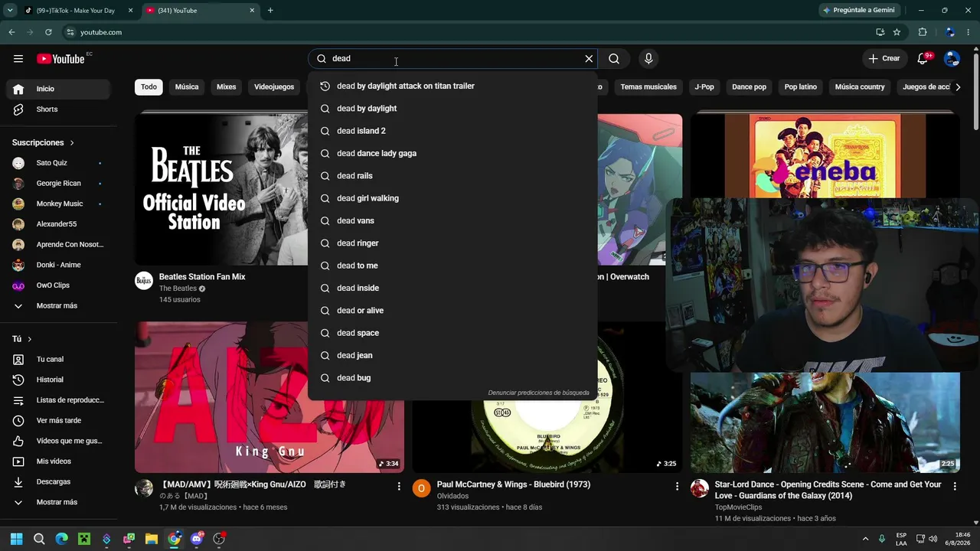Open the YouTube hamburger guide menu
This screenshot has height=551, width=980.
(18, 59)
